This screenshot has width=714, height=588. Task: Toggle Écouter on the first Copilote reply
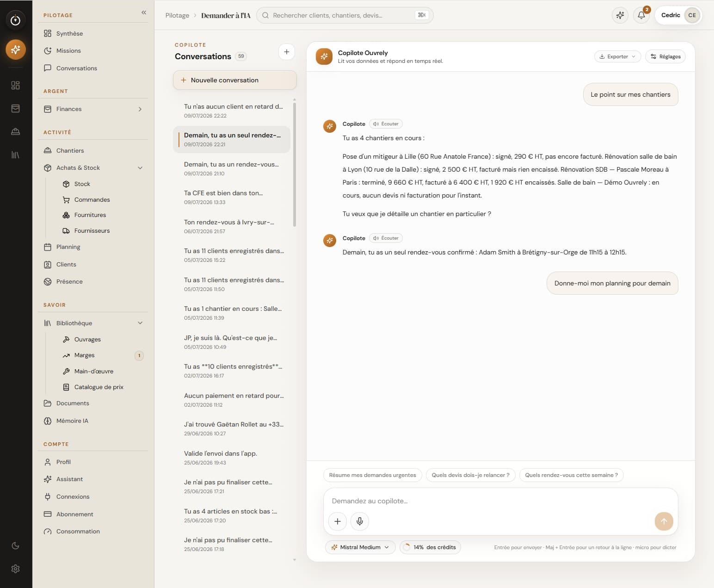[386, 124]
